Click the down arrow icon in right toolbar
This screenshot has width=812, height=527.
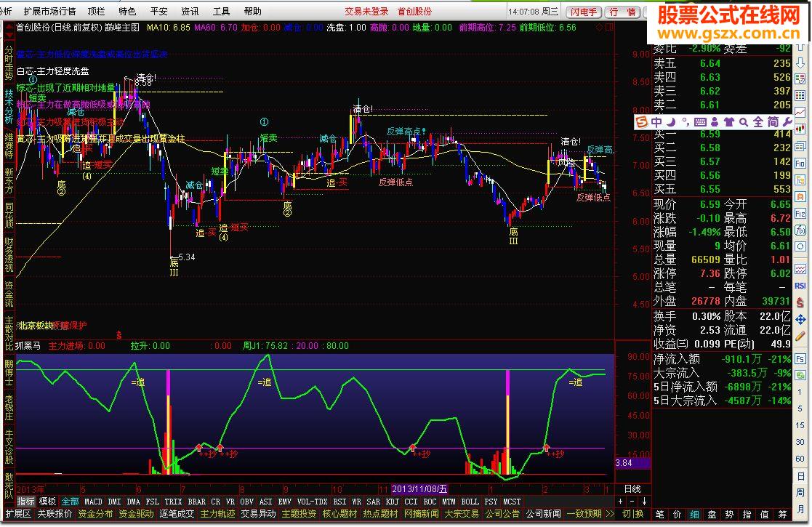[x=800, y=63]
